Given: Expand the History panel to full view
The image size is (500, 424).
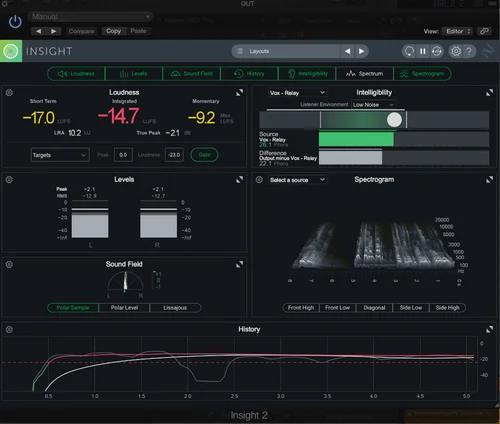Looking at the screenshot, I should click(x=489, y=329).
